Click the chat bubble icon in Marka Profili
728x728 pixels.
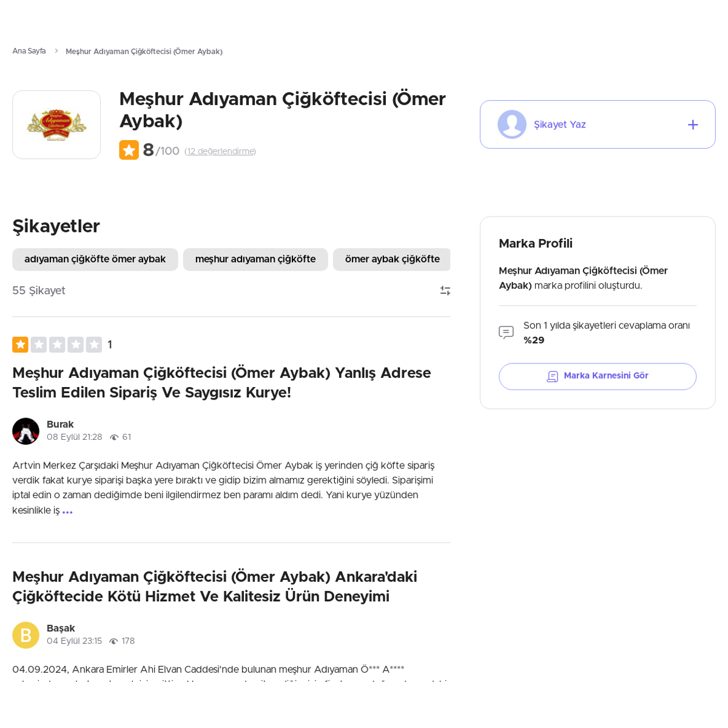tap(506, 332)
